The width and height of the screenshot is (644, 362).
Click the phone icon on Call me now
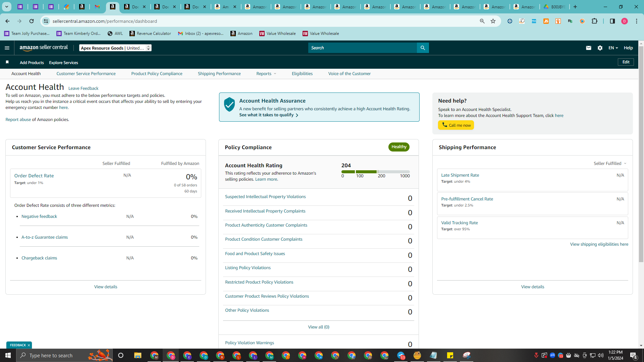[444, 125]
